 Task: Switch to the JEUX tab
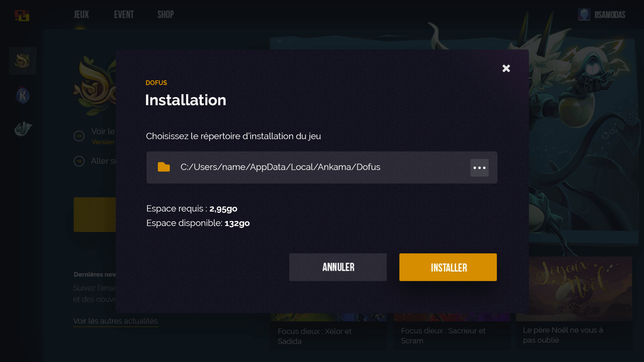tap(81, 14)
